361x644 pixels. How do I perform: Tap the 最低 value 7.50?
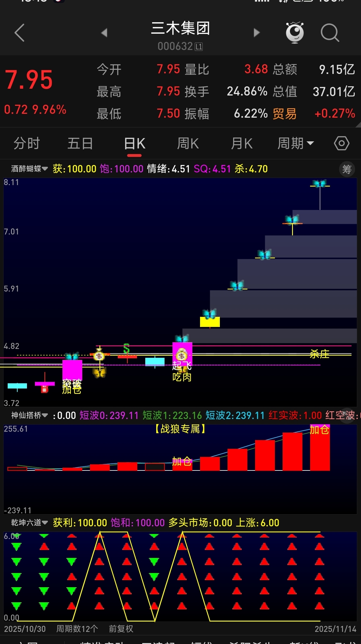click(168, 114)
